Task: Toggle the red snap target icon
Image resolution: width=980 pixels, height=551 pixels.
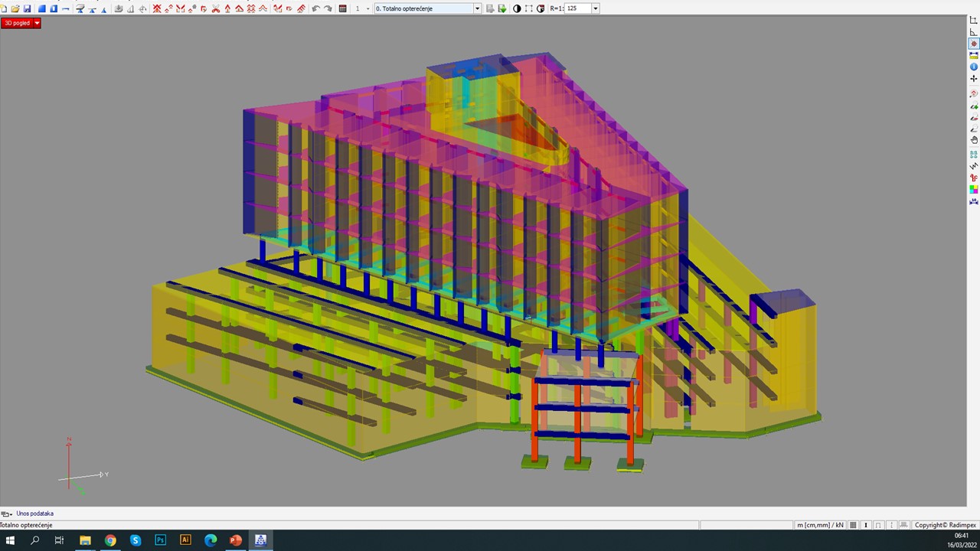Action: coord(974,44)
